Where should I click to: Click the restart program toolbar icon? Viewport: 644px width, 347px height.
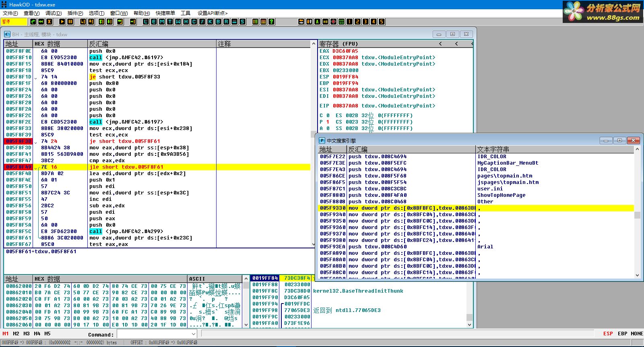[33, 22]
